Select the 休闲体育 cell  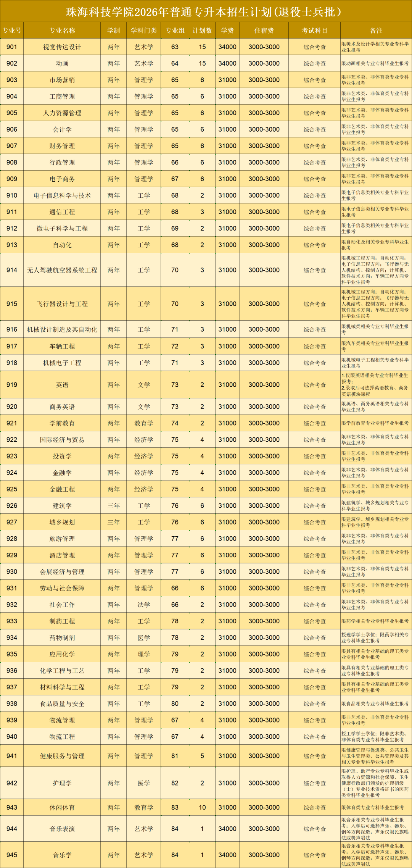62,807
